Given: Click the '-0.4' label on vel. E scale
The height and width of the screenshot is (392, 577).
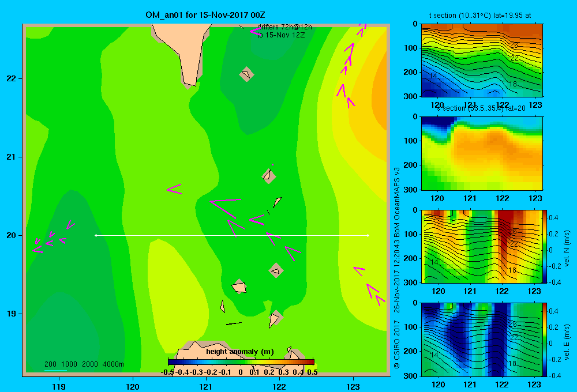Looking at the screenshot, I should 554,375.
